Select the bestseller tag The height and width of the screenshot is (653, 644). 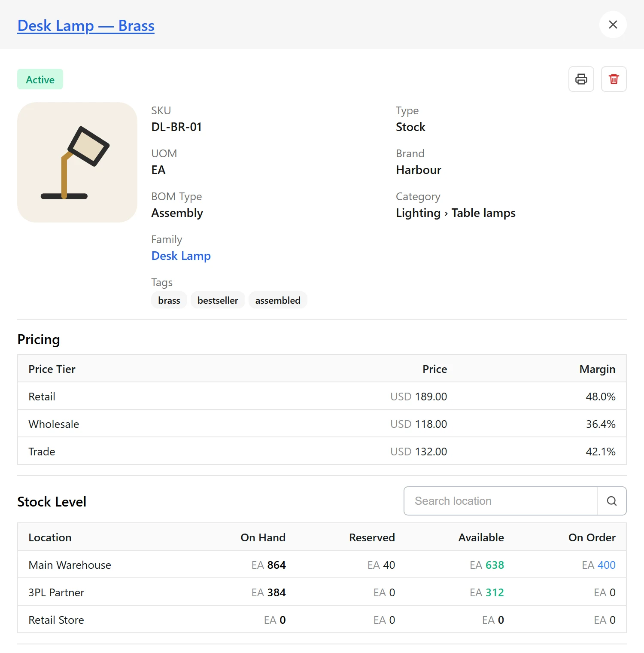pos(218,300)
